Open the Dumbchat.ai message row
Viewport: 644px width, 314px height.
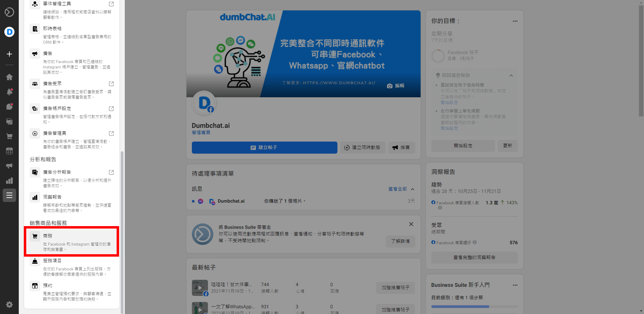[303, 201]
